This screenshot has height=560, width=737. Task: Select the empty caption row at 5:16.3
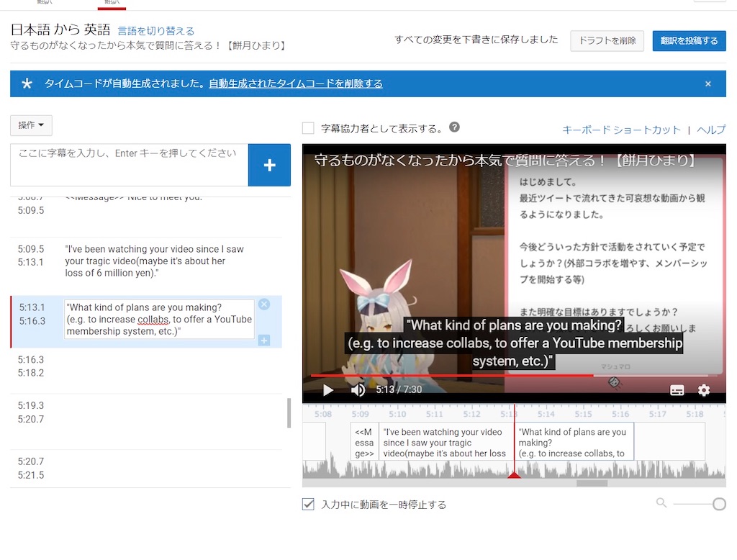(x=146, y=371)
